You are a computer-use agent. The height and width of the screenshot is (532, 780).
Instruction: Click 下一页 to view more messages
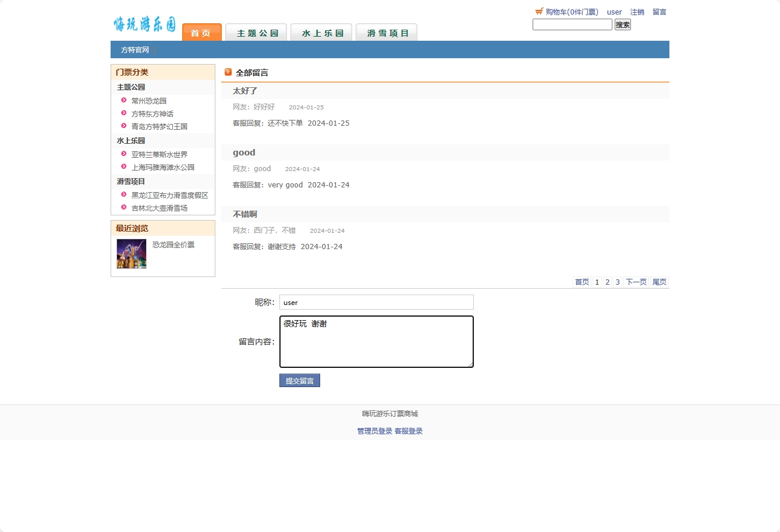[x=636, y=282]
